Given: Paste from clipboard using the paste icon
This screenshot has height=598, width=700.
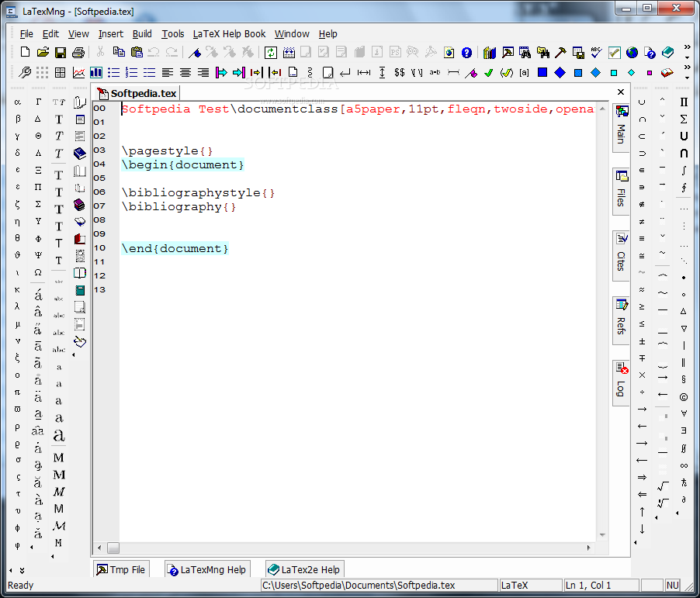Looking at the screenshot, I should (x=137, y=52).
